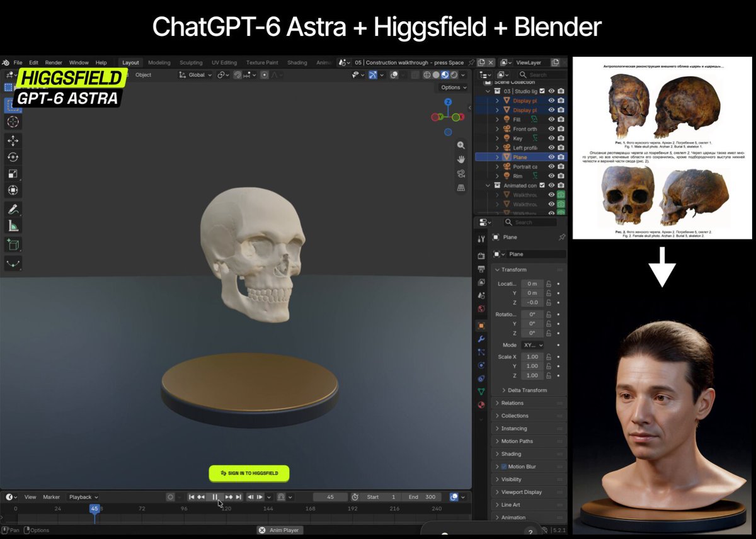Open World properties tab
The width and height of the screenshot is (756, 539).
(x=481, y=309)
